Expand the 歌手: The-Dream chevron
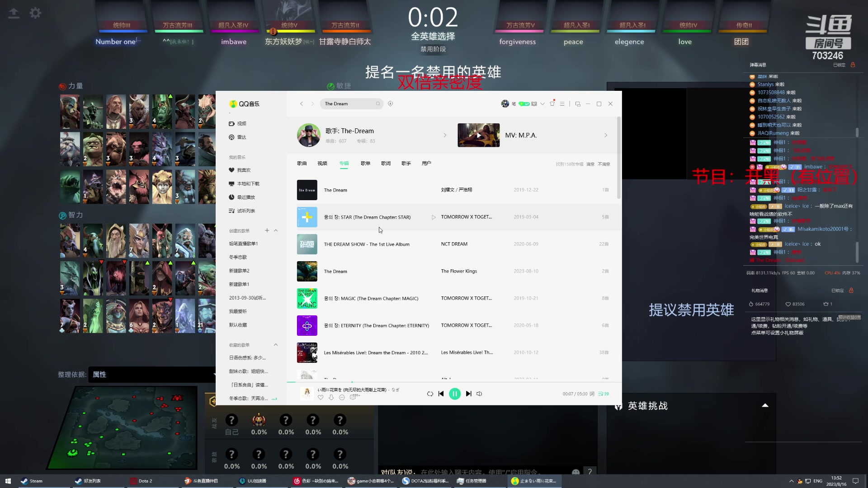The image size is (868, 488). click(445, 135)
